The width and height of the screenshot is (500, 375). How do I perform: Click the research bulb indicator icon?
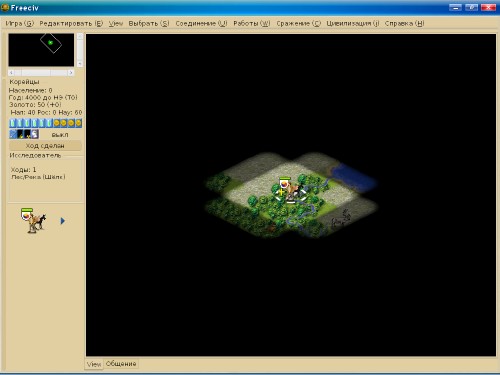pos(13,134)
